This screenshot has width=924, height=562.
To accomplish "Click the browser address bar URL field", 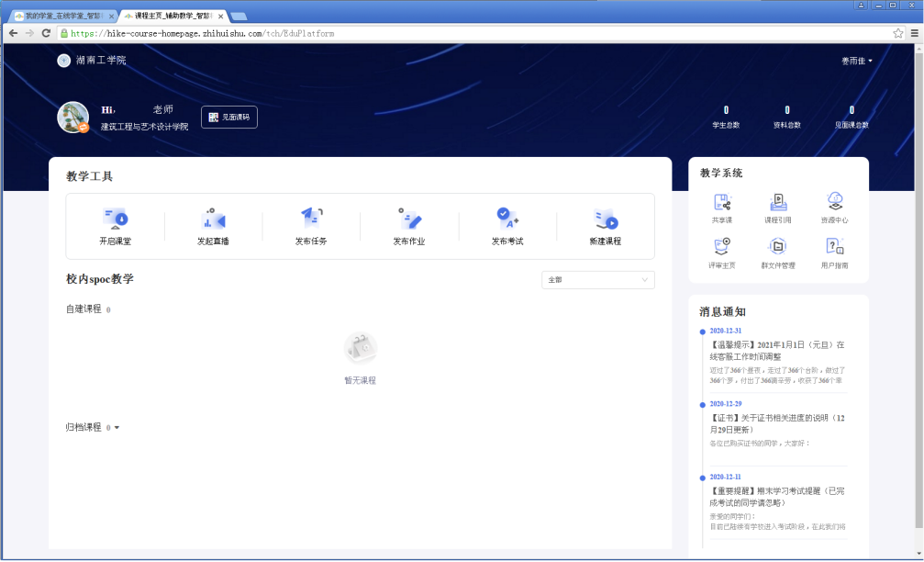I will 459,33.
